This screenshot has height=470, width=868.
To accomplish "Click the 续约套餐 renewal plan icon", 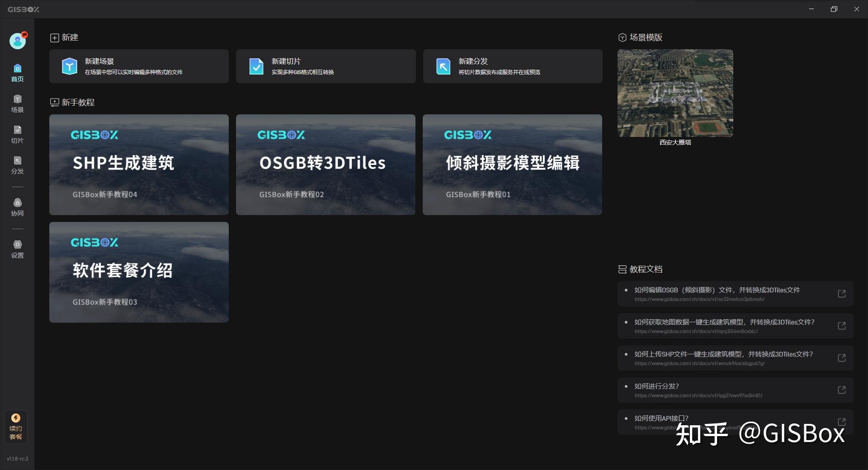I will (x=15, y=426).
